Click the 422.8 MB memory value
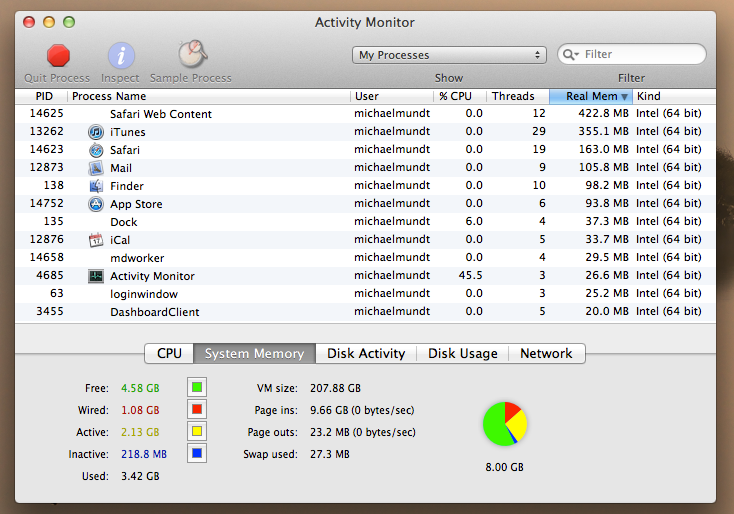 tap(603, 114)
